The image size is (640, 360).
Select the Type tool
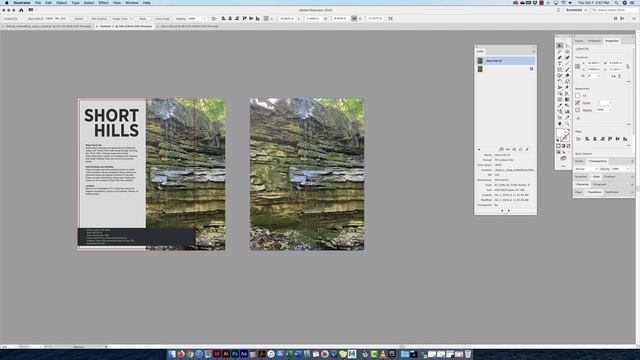click(x=560, y=63)
